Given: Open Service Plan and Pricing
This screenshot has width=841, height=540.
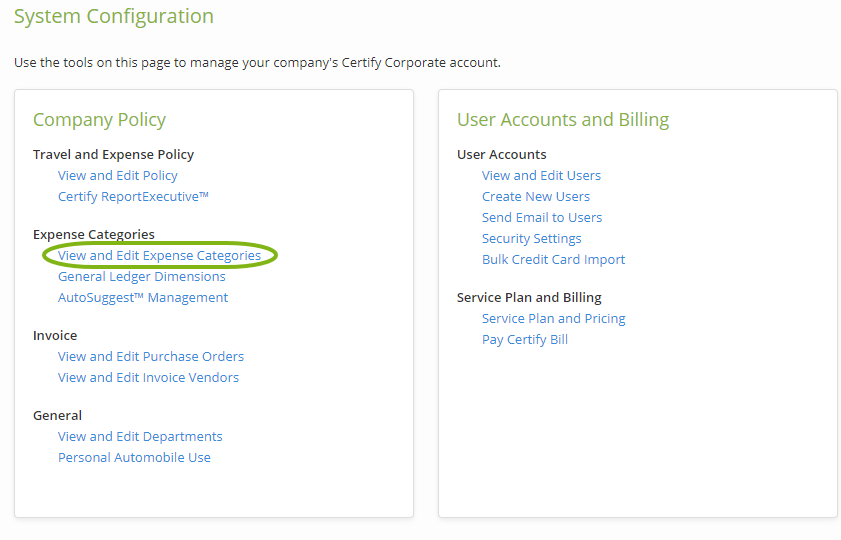Looking at the screenshot, I should pos(553,318).
